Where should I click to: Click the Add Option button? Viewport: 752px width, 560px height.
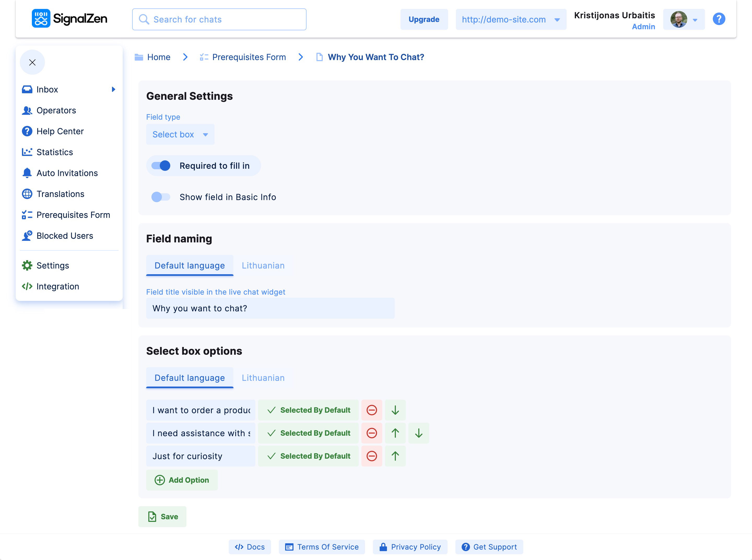[x=182, y=480]
